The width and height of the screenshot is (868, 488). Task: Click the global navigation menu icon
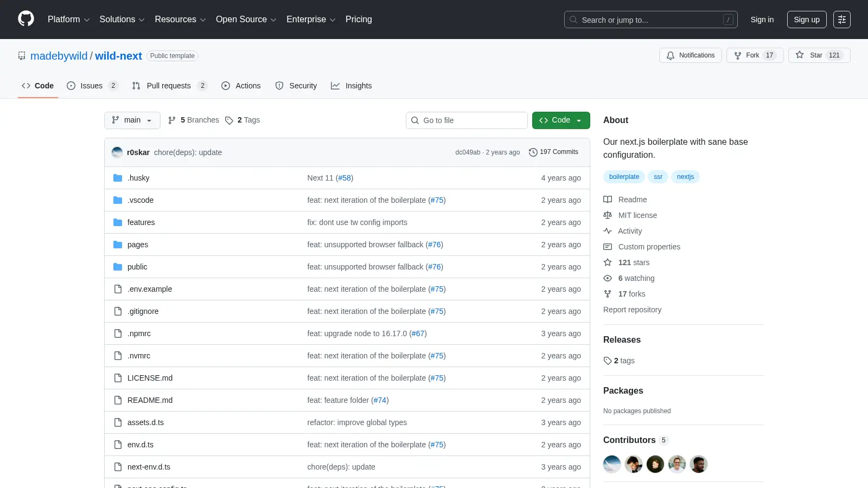pos(842,20)
